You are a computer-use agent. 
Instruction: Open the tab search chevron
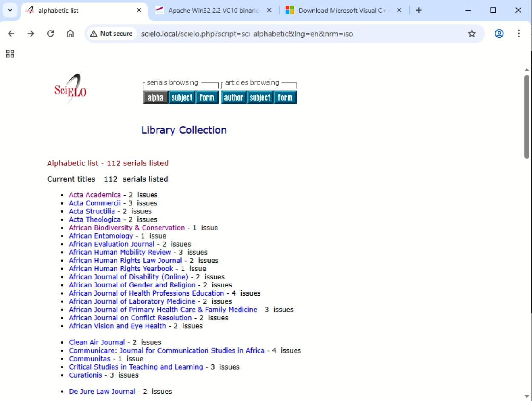point(9,10)
